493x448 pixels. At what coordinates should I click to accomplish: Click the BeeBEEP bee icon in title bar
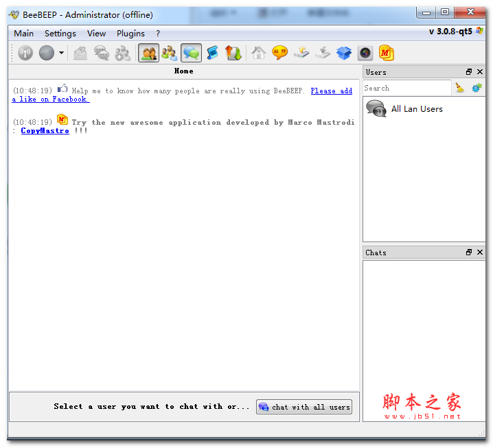pos(14,14)
